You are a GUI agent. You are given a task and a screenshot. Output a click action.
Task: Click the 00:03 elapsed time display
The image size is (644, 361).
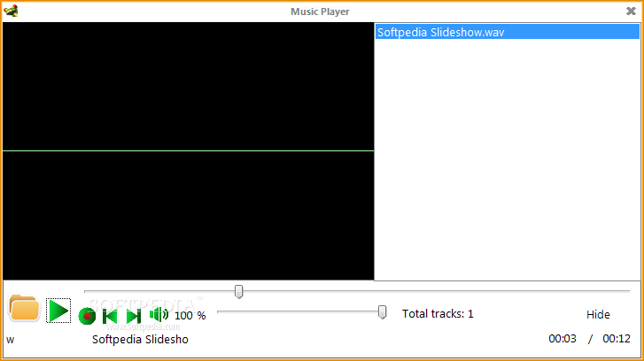point(563,338)
